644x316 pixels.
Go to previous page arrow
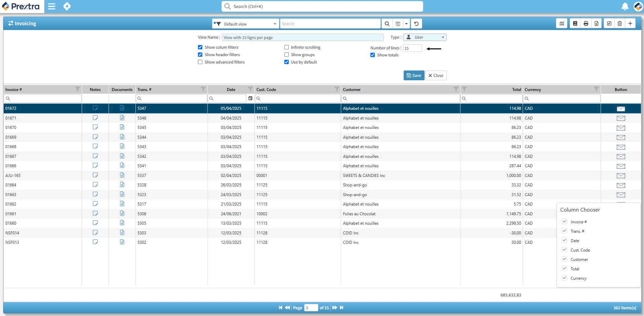(287, 308)
